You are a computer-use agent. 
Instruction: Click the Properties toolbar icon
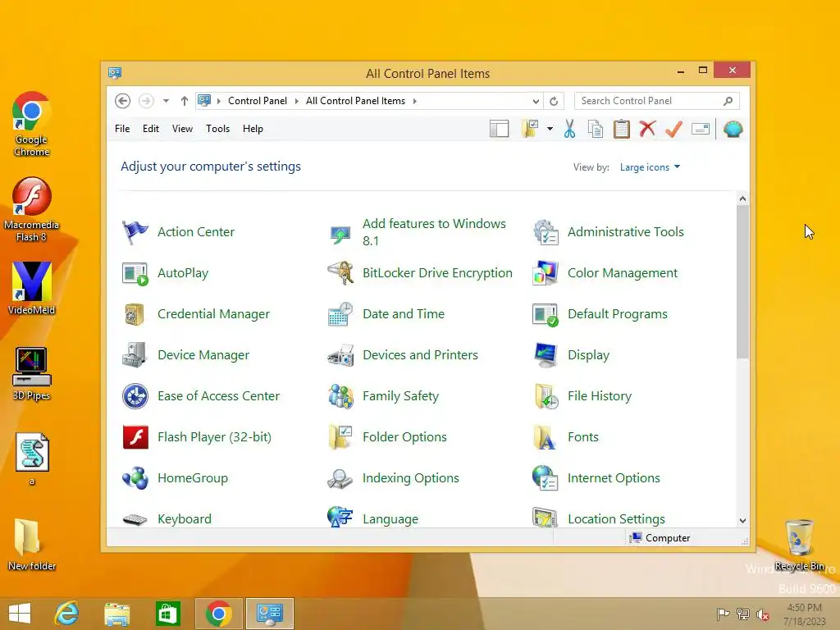701,129
